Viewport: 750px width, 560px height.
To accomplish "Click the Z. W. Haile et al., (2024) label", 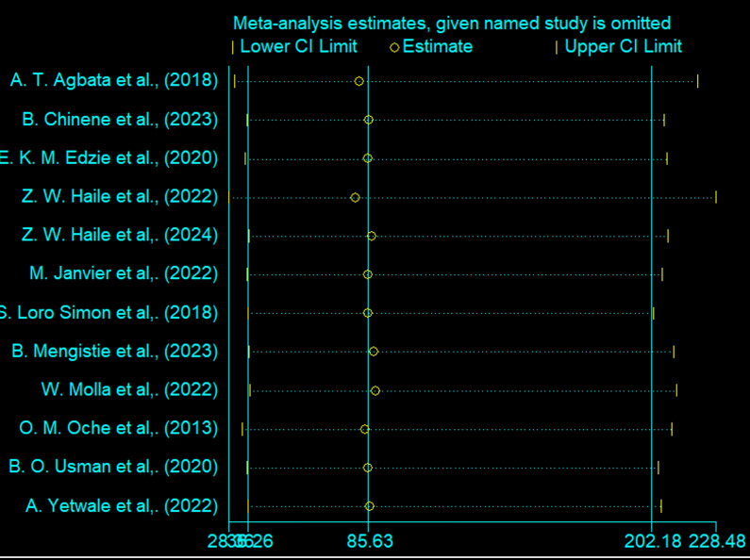I will click(120, 236).
